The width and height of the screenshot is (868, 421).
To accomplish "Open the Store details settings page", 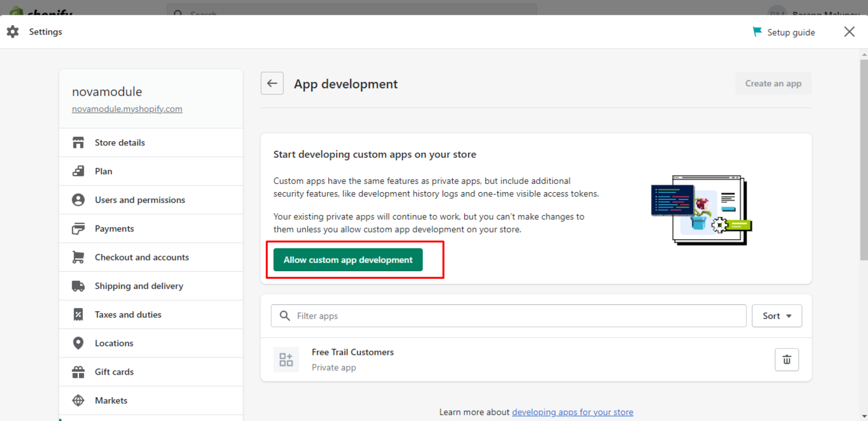I will (151, 143).
